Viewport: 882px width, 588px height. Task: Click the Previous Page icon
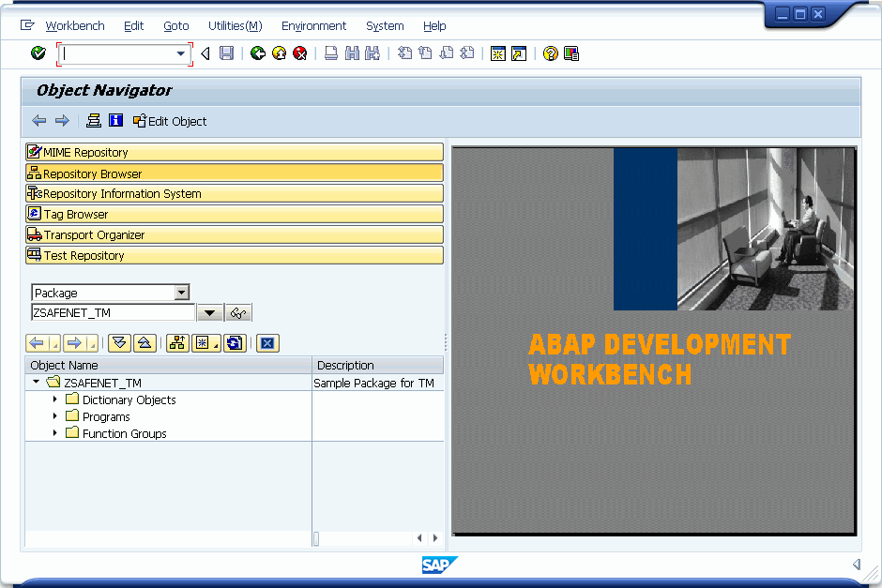point(425,53)
